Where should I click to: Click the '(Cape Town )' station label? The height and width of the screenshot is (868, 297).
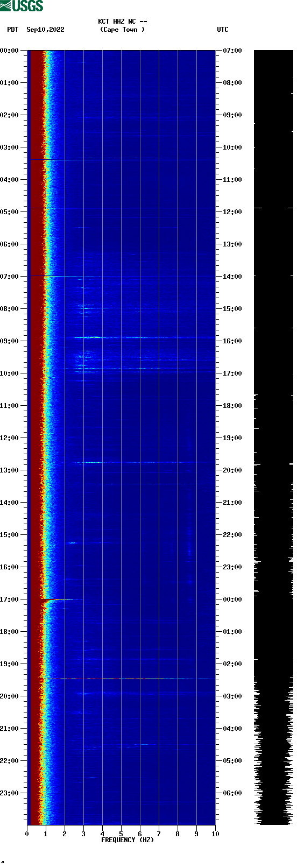[123, 30]
